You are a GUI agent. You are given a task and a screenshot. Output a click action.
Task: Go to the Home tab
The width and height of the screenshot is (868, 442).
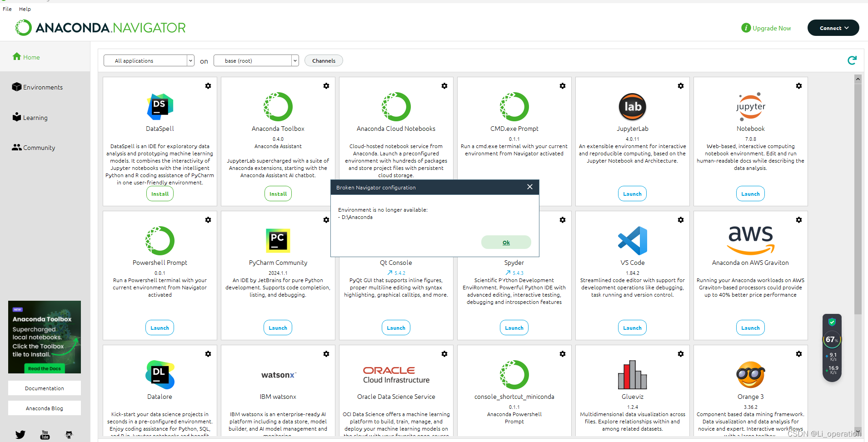coord(45,57)
